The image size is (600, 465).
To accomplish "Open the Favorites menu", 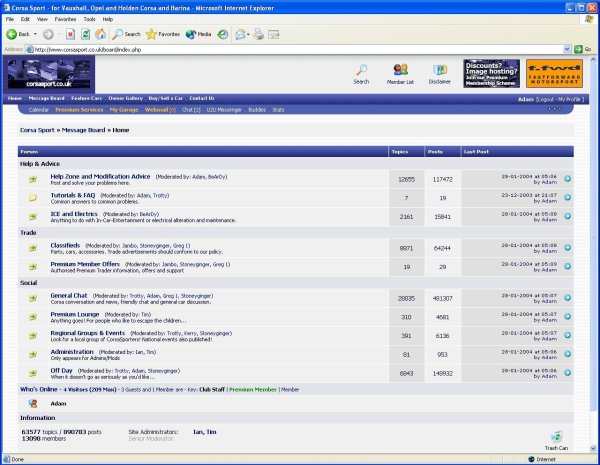I will [65, 19].
